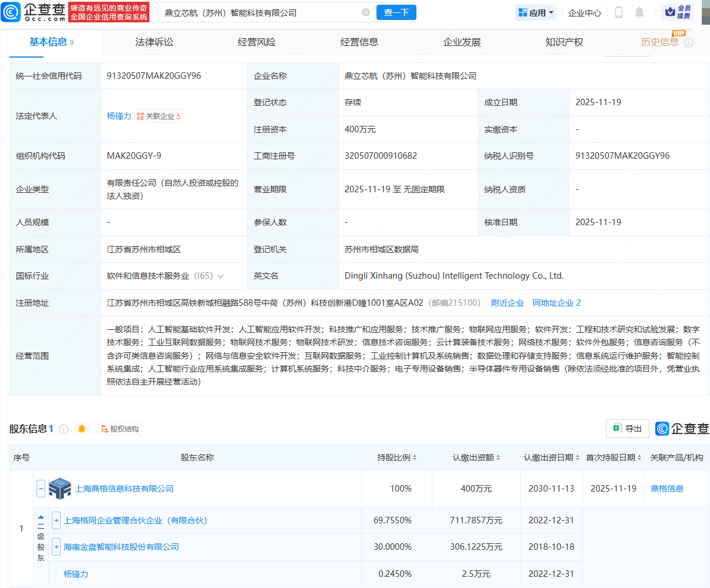Toggle sort on the 认缴出资额 column
Screen dimensions: 710x588
(x=498, y=457)
